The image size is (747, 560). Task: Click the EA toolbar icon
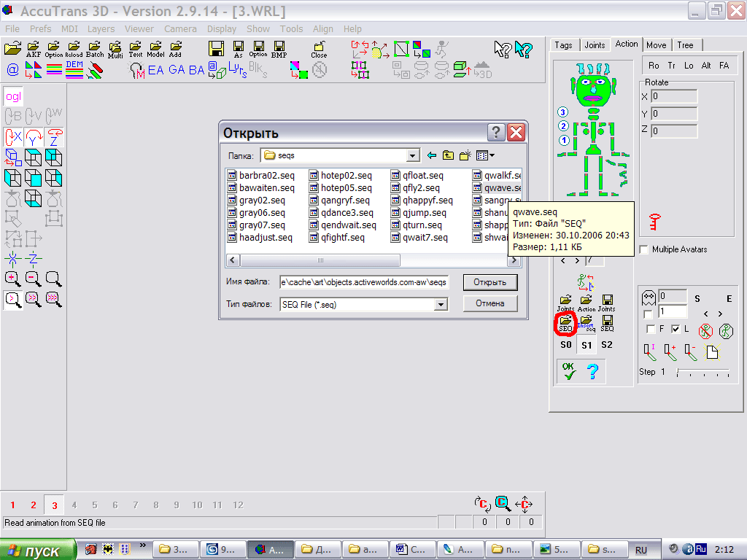(x=156, y=70)
